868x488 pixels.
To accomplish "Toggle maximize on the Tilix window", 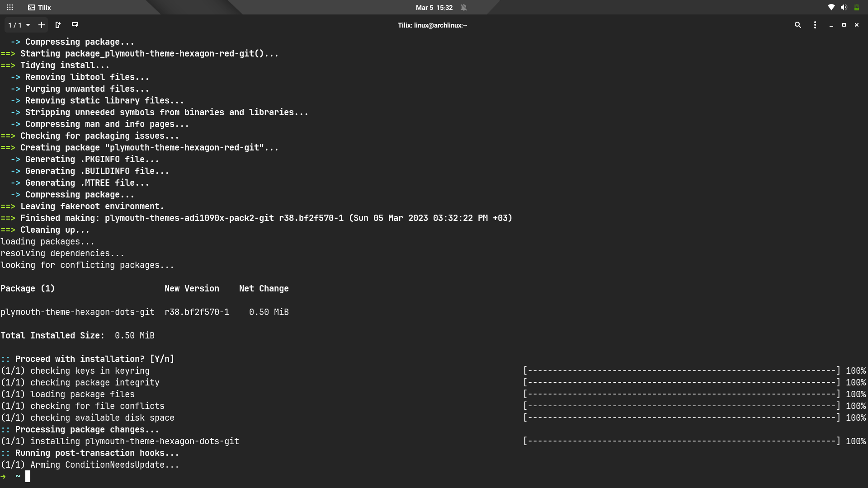I will (x=844, y=25).
